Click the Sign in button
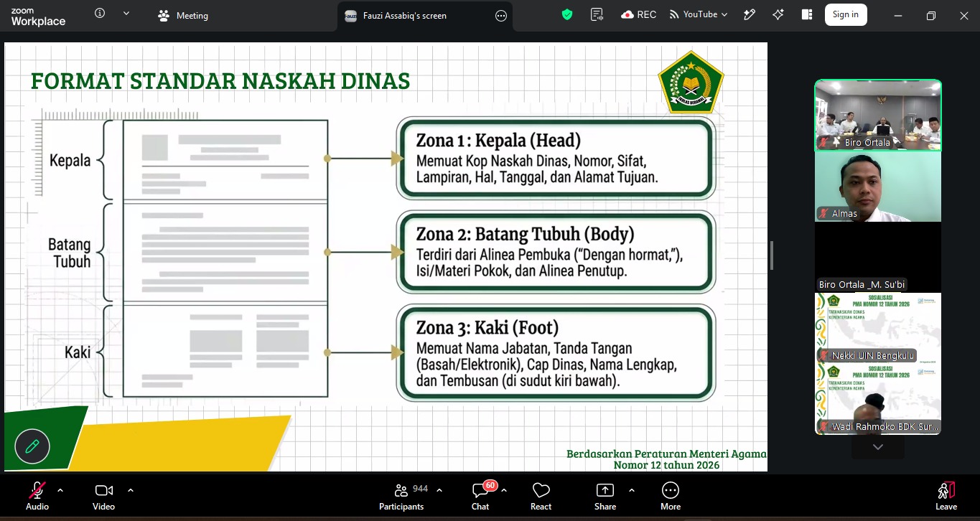Image resolution: width=980 pixels, height=521 pixels. point(846,14)
